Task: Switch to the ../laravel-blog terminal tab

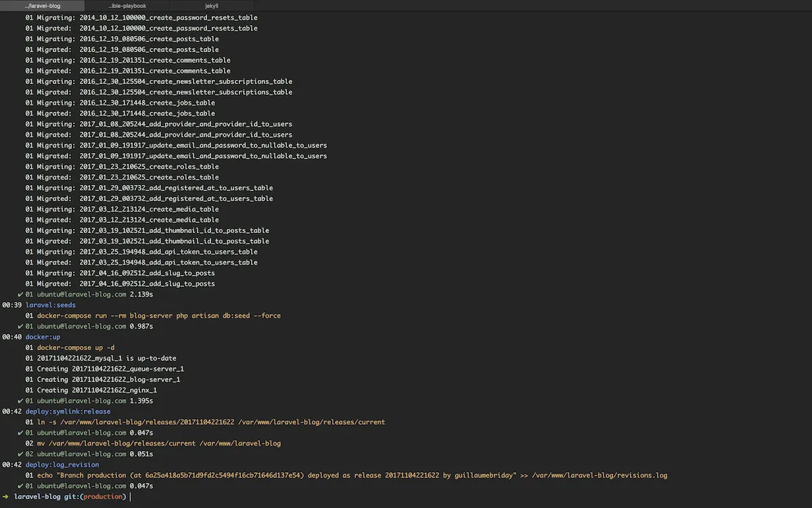Action: (43, 6)
